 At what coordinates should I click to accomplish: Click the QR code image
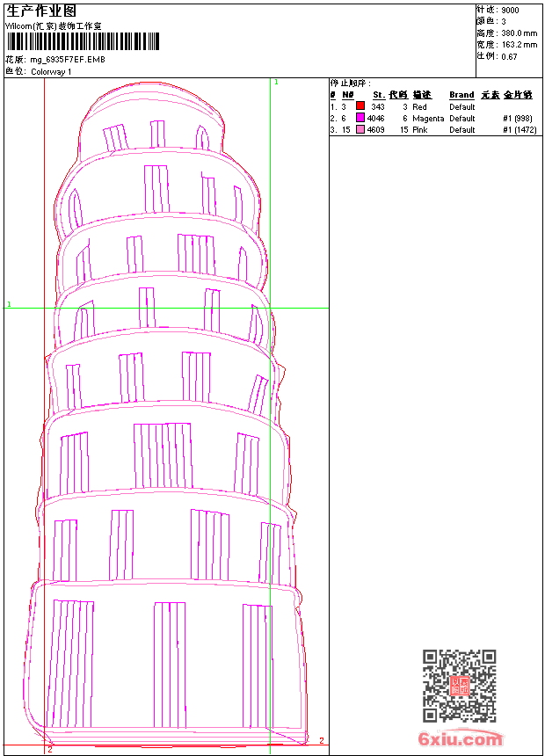(x=459, y=686)
